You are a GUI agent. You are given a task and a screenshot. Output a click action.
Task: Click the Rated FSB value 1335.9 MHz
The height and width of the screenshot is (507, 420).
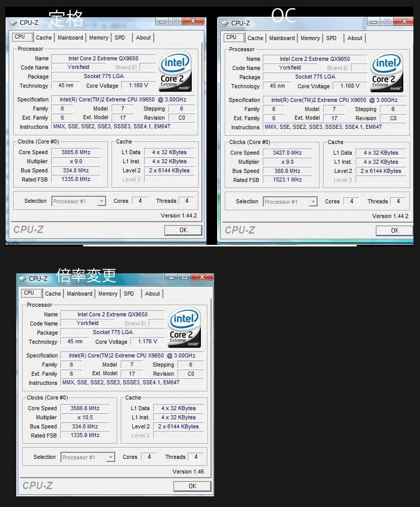coord(85,435)
